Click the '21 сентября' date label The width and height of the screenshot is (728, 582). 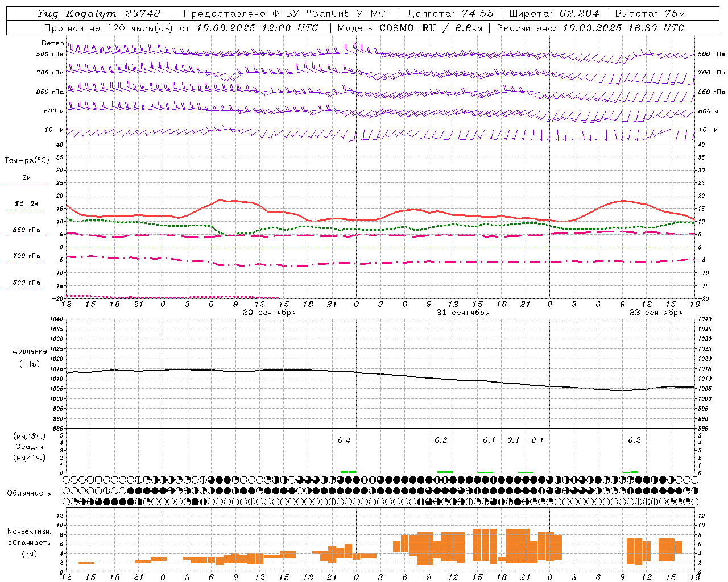point(463,313)
